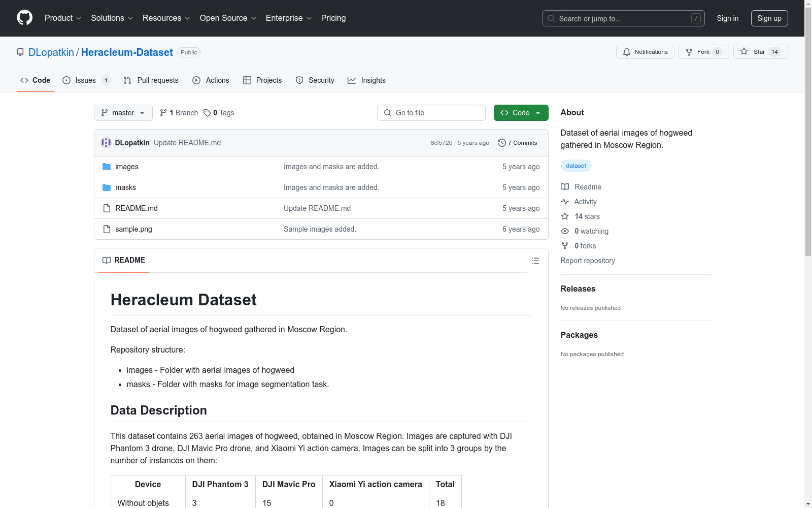Viewport: 812px width, 508px height.
Task: Open the GitHub logo homepage
Action: coord(24,18)
